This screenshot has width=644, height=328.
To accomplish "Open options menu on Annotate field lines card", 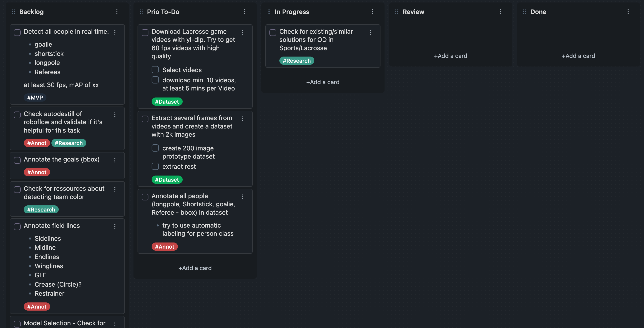I will (x=115, y=226).
